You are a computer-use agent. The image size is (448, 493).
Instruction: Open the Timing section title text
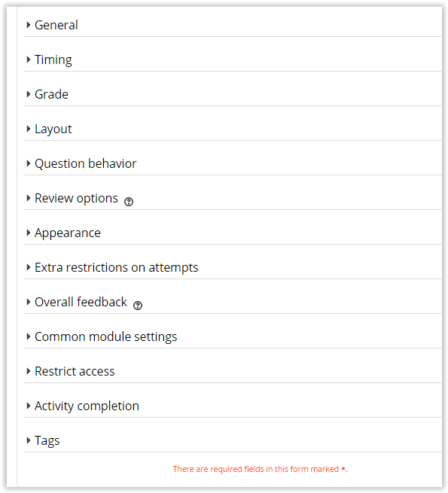click(x=53, y=59)
